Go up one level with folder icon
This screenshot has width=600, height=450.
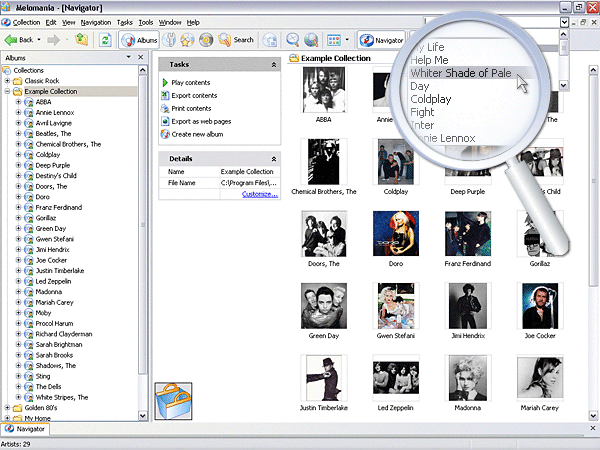coord(82,39)
